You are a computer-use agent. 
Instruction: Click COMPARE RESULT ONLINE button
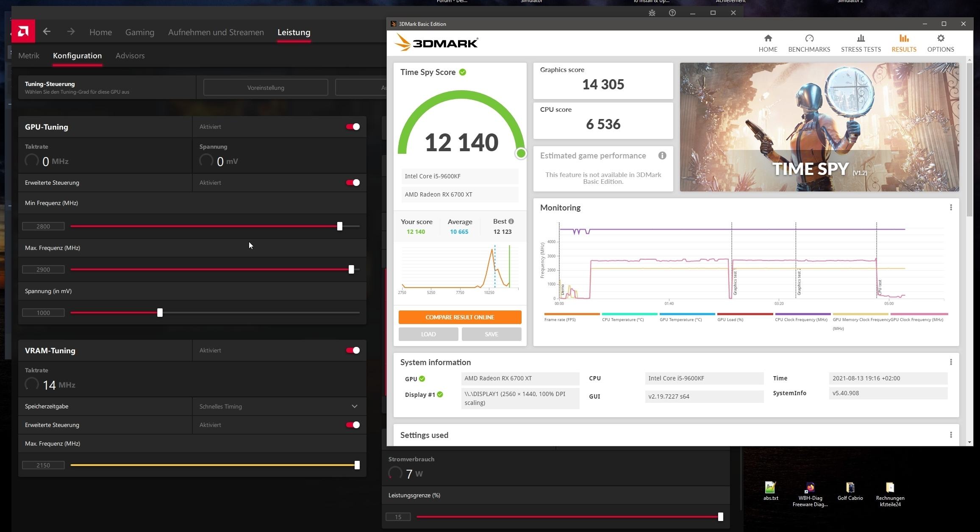coord(460,317)
